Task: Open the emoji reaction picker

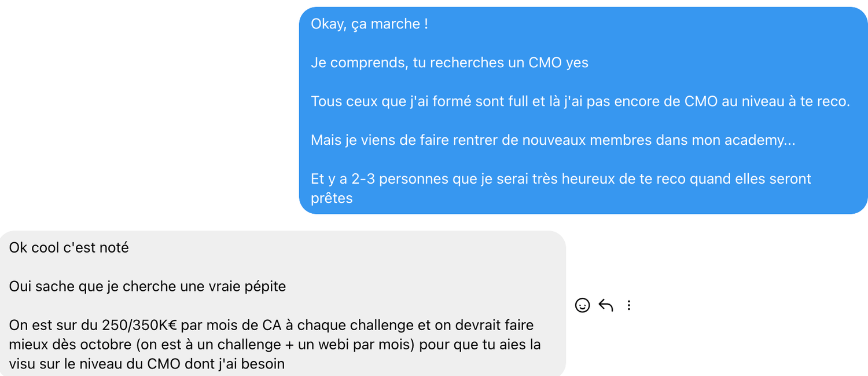Action: 582,305
